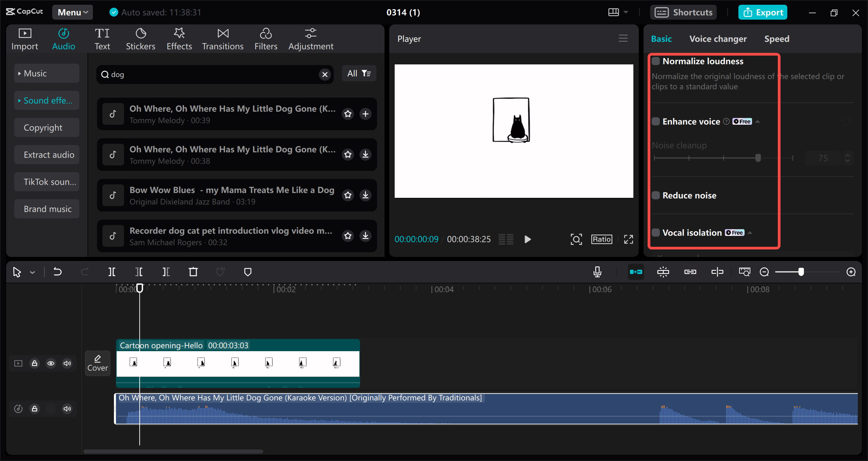Enable Vocal isolation
The image size is (868, 461).
coord(656,233)
